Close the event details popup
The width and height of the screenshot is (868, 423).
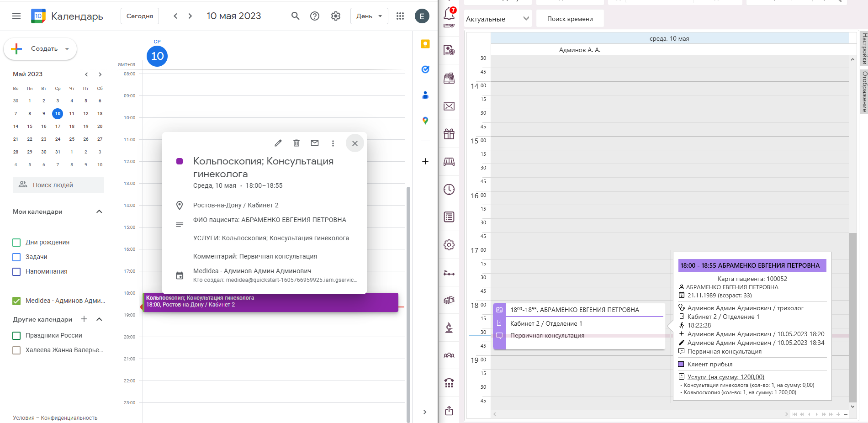pyautogui.click(x=355, y=143)
